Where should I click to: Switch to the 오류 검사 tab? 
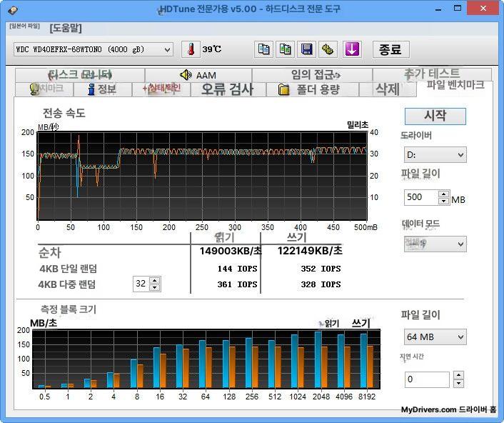[226, 89]
